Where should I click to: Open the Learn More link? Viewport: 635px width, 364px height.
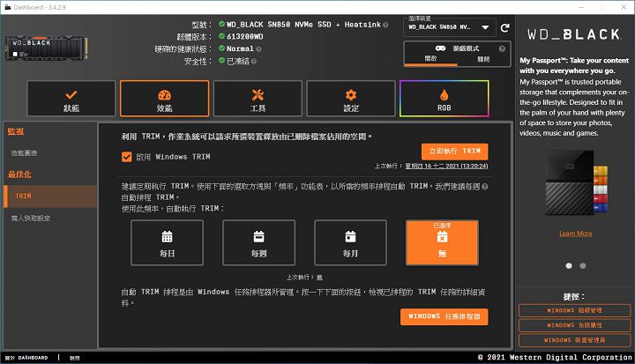click(575, 234)
